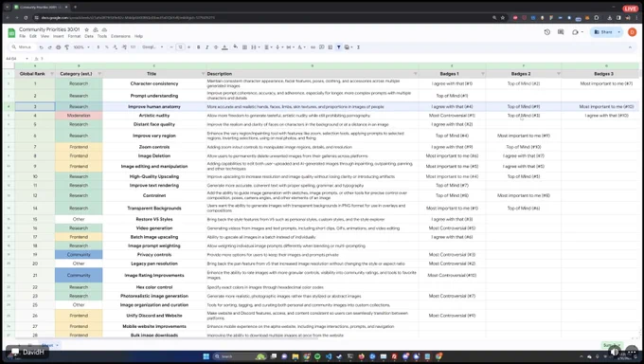Image resolution: width=644 pixels, height=364 pixels.
Task: Collapse the toolbar with the chevron
Action: pyautogui.click(x=630, y=47)
